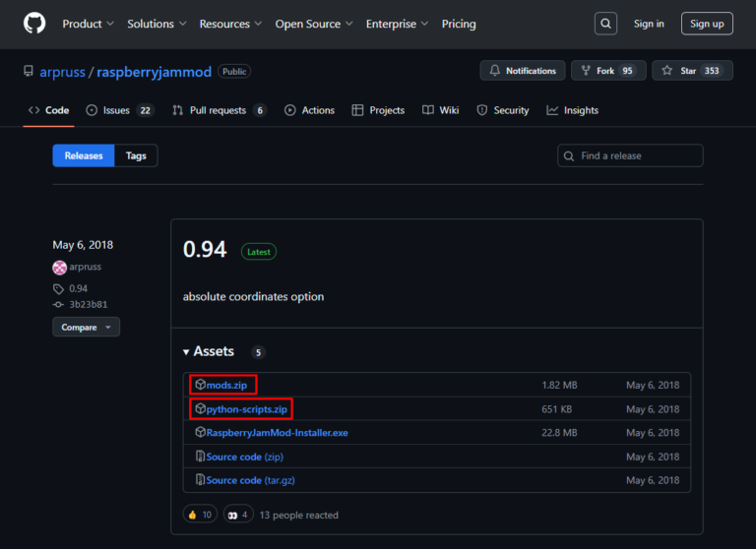
Task: Click the Find a release field
Action: click(630, 155)
